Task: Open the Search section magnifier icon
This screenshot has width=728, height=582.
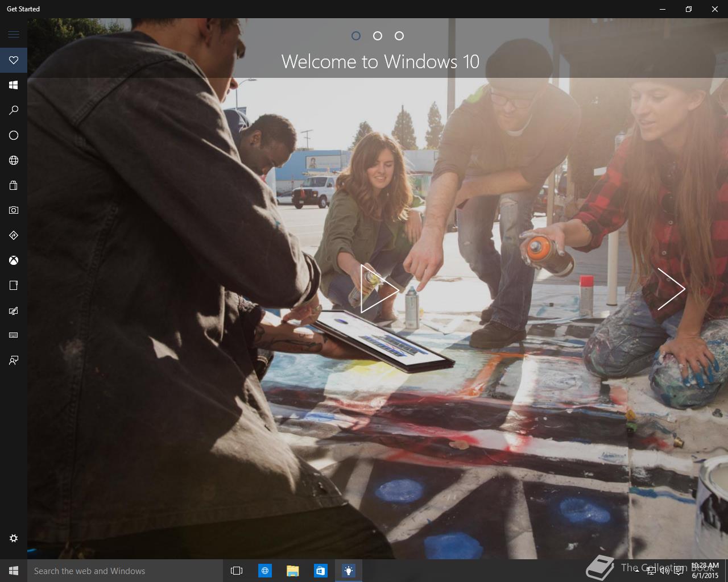Action: click(14, 110)
